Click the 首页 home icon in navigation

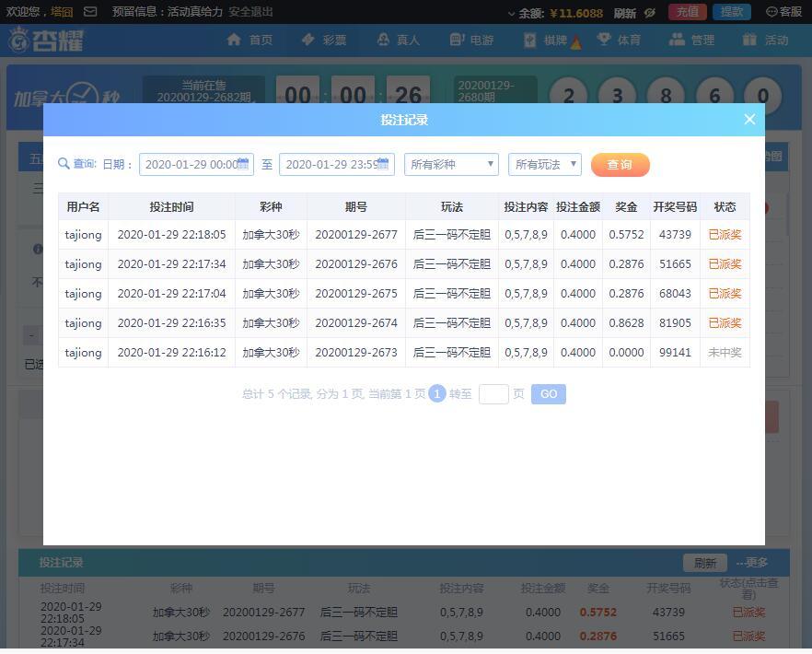coord(234,40)
